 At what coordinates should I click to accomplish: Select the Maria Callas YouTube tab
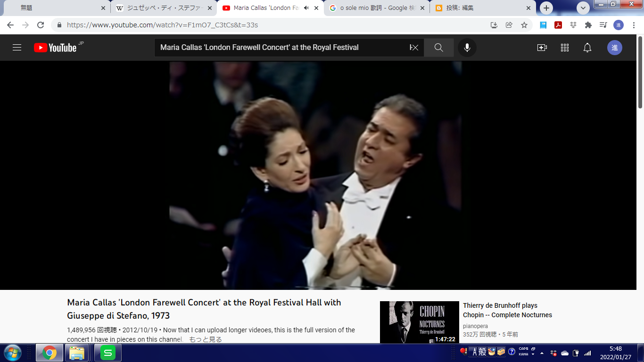point(270,8)
